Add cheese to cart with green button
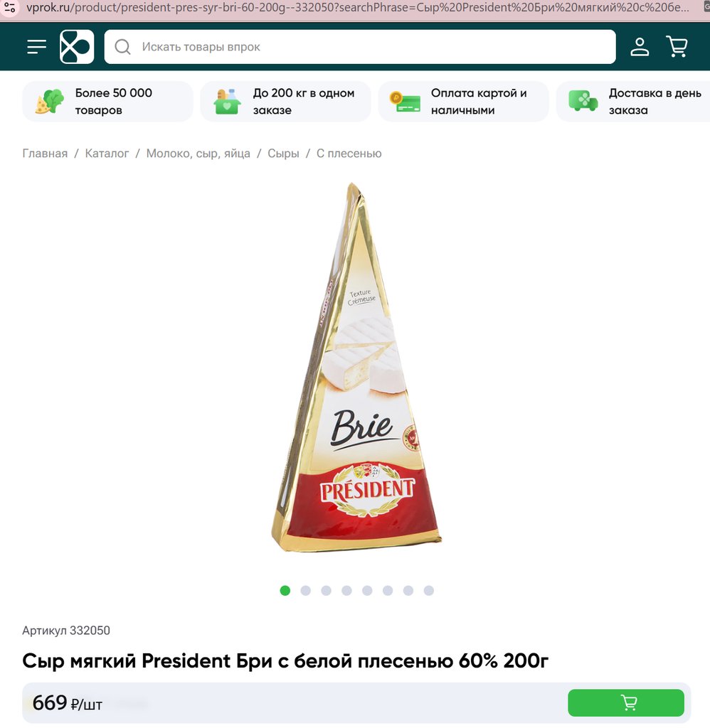Viewport: 710px width, 728px height. [x=626, y=703]
